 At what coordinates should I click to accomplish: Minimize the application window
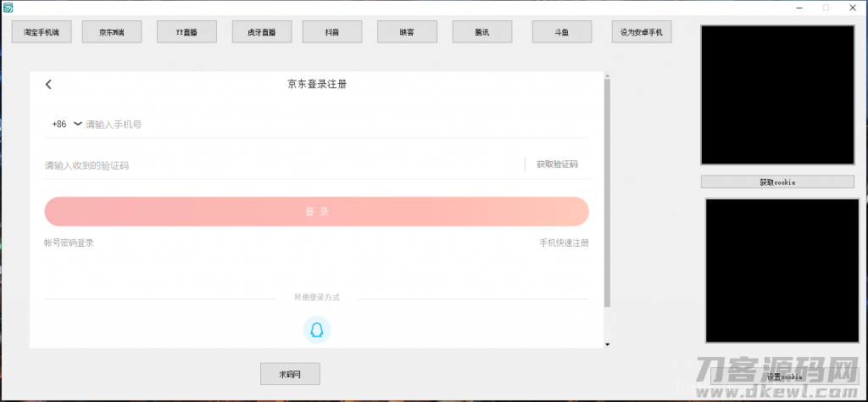pos(799,8)
